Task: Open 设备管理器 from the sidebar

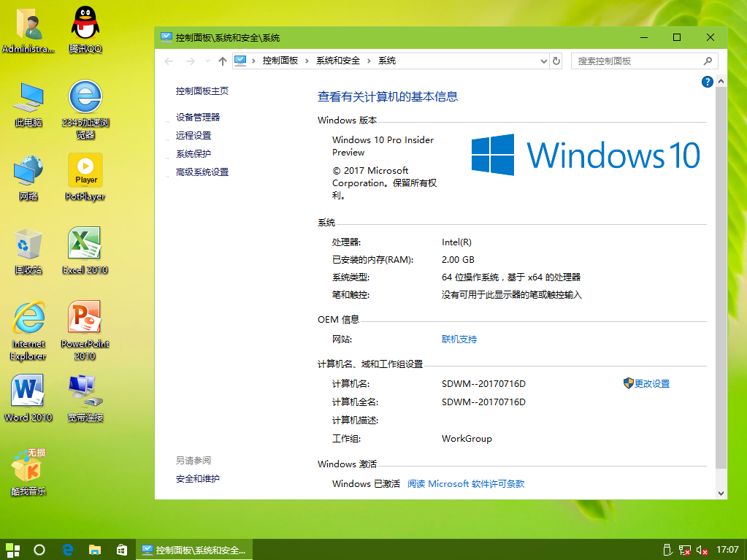Action: pyautogui.click(x=198, y=117)
